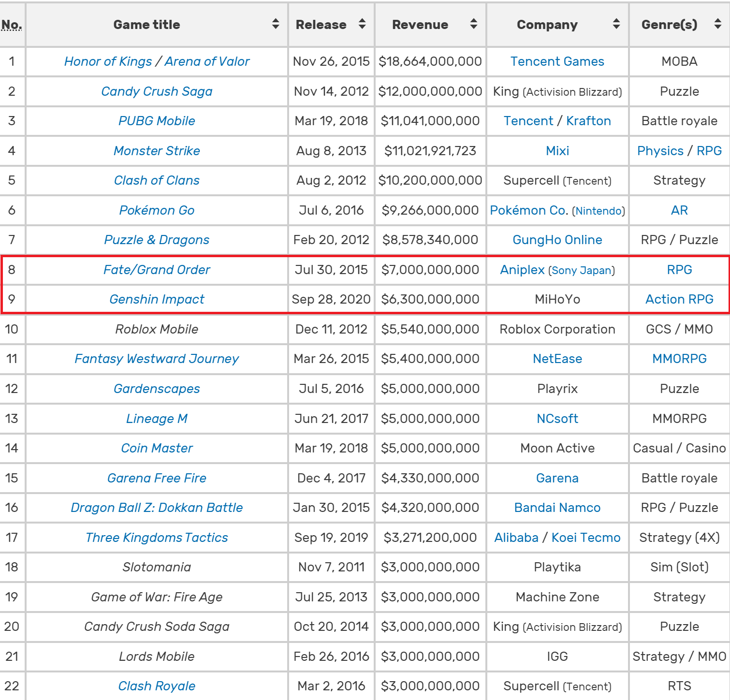Open the Puzzle & Dragons link

(x=157, y=240)
